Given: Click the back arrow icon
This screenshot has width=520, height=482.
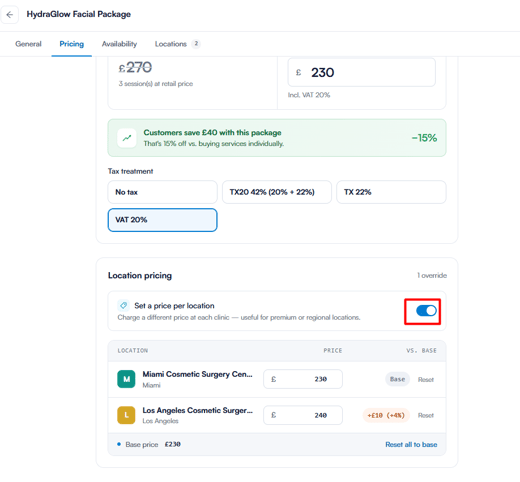Looking at the screenshot, I should [x=10, y=15].
